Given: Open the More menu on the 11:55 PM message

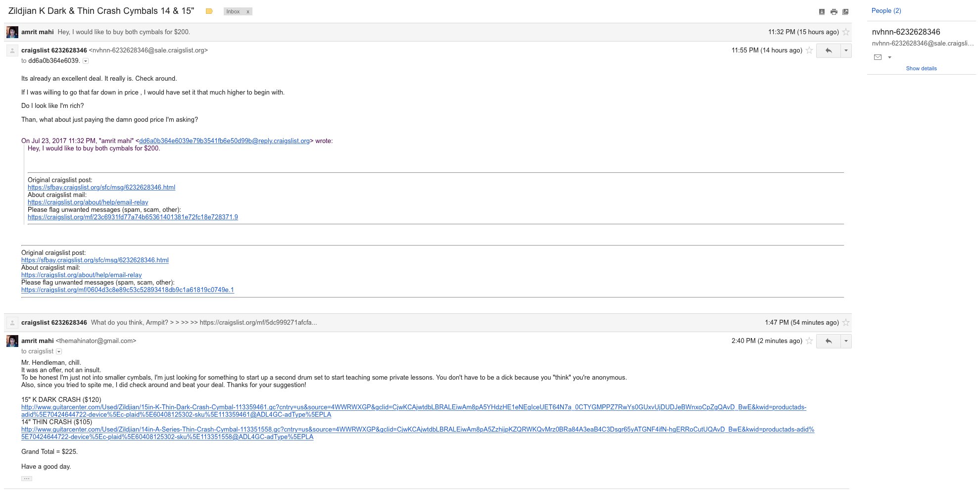Looking at the screenshot, I should pyautogui.click(x=846, y=50).
